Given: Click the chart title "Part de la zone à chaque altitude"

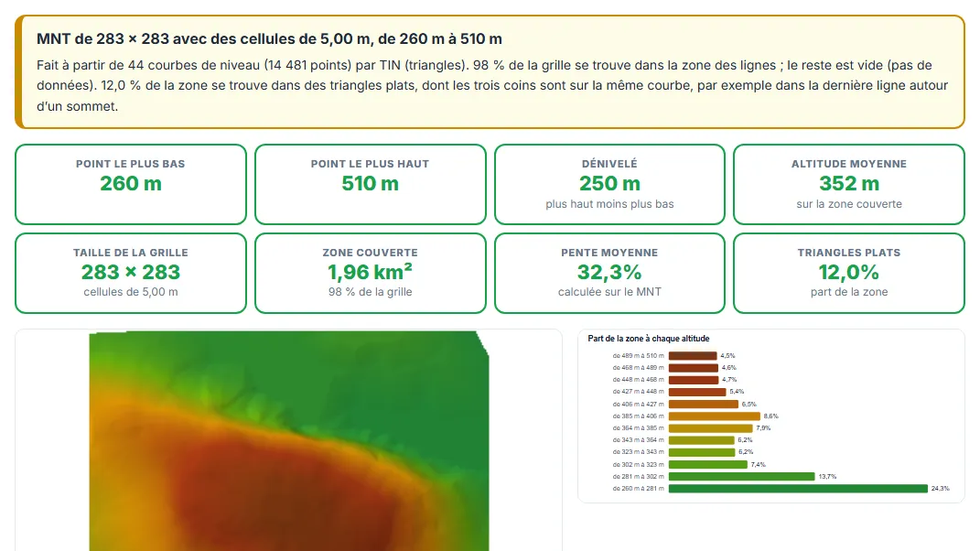Looking at the screenshot, I should [648, 339].
